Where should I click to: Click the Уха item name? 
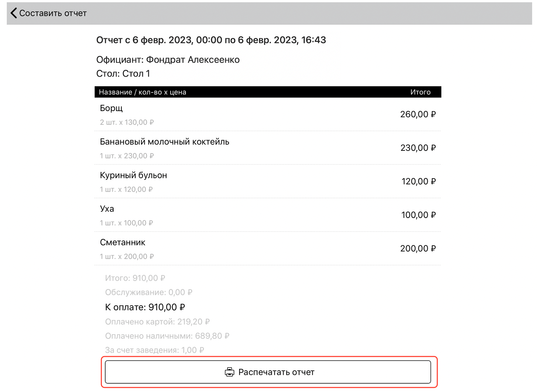tap(107, 209)
